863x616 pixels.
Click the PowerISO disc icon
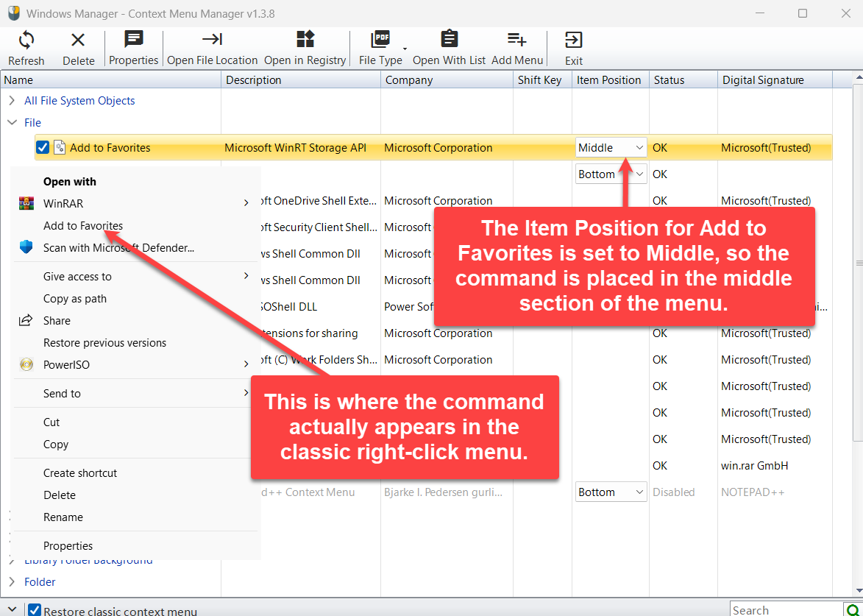pos(26,364)
